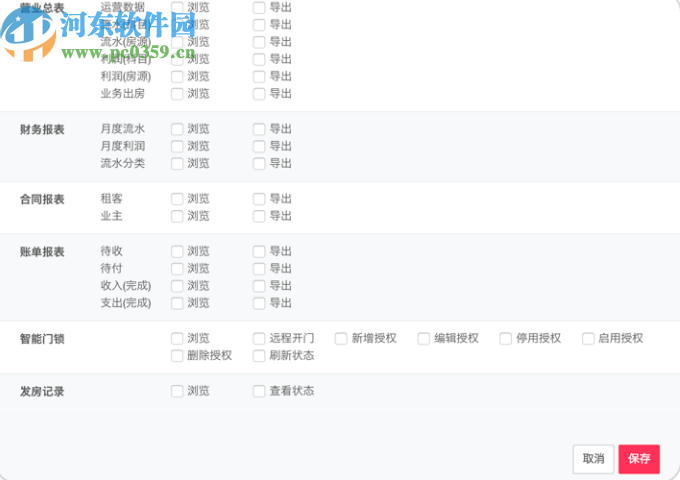Tick 导出 for 支出(完成)
Image resolution: width=680 pixels, height=480 pixels.
(x=259, y=304)
